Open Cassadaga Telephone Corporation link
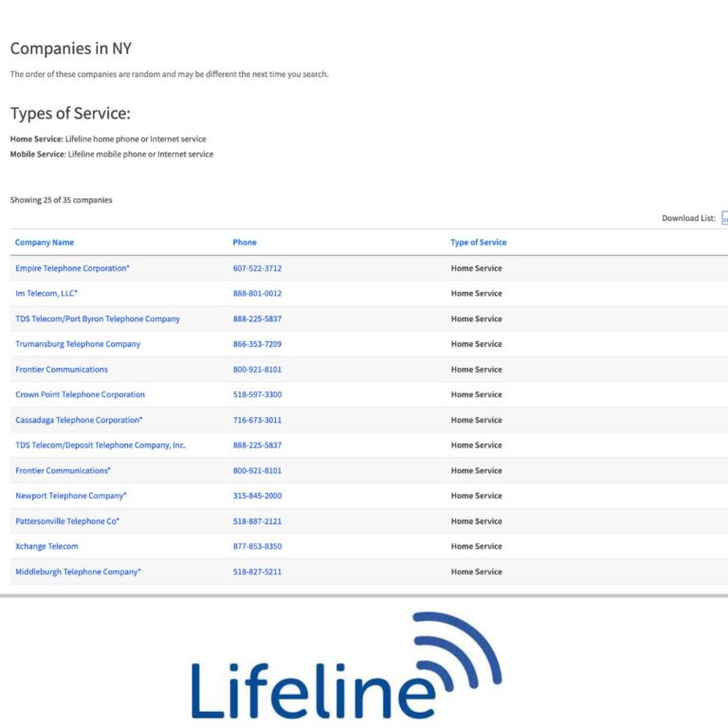 [x=79, y=420]
